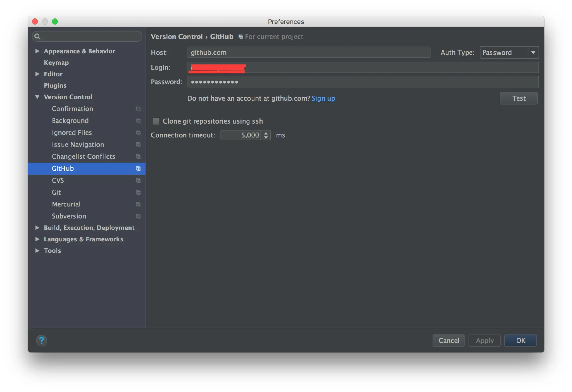Expand the Tools section
This screenshot has height=392, width=572.
pos(37,251)
